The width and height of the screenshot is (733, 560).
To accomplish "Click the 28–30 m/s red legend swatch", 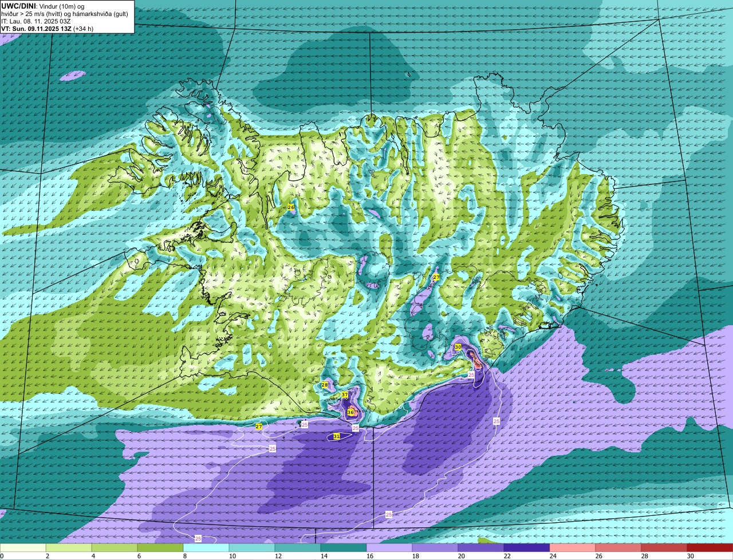I will pyautogui.click(x=664, y=548).
